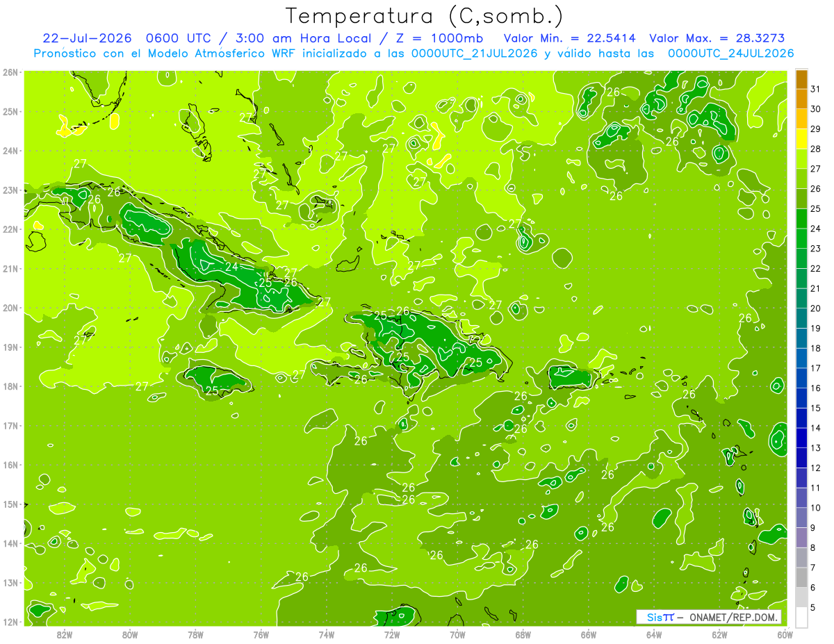Viewport: 834px width, 644px height.
Task: Click the '21N' latitude label
Action: pos(11,268)
